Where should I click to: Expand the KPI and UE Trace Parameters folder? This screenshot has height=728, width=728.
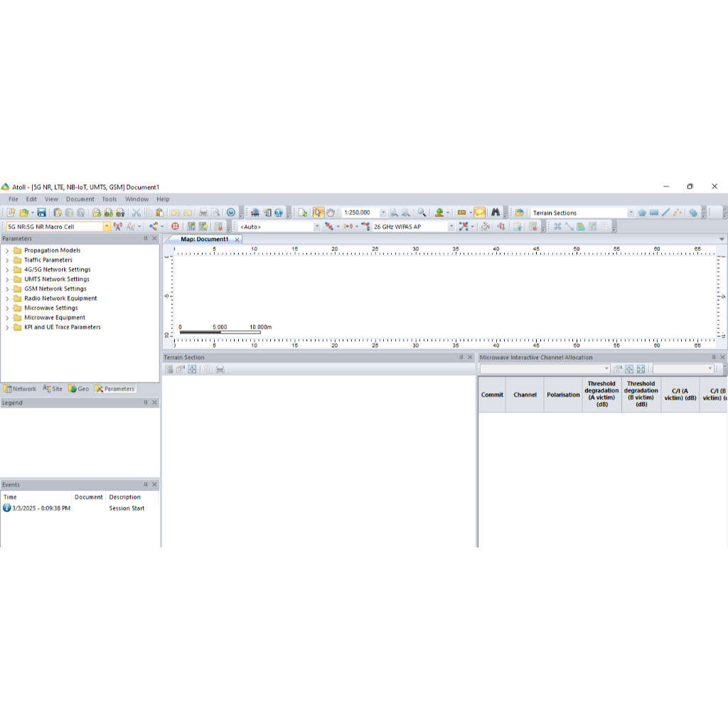[x=7, y=327]
